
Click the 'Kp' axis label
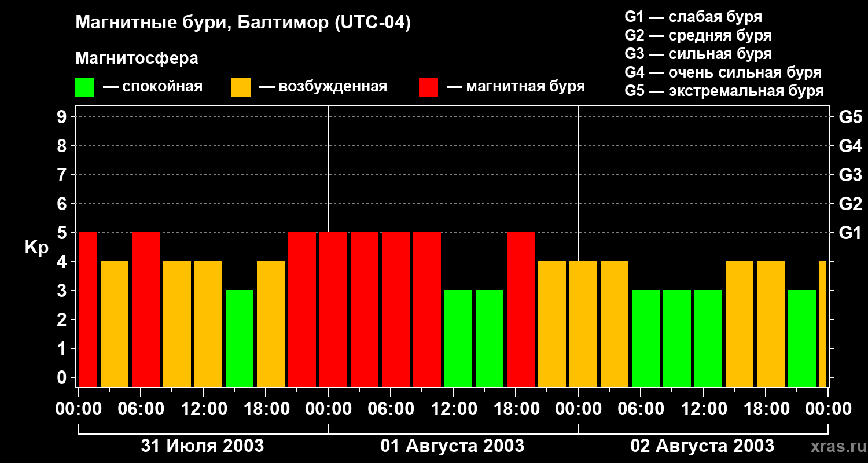36,248
